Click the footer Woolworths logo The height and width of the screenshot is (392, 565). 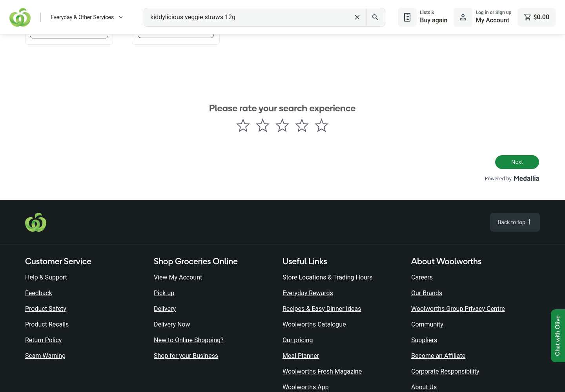coord(36,222)
